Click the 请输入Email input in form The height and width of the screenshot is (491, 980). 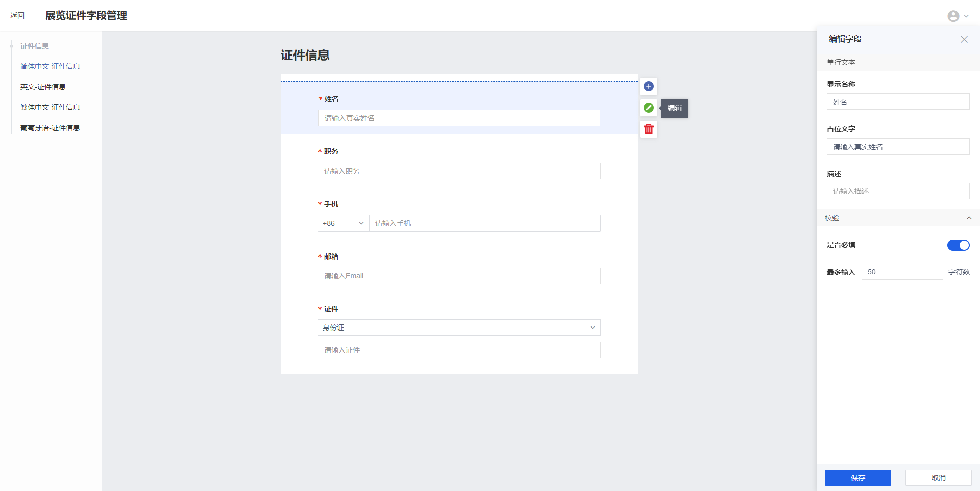click(459, 276)
